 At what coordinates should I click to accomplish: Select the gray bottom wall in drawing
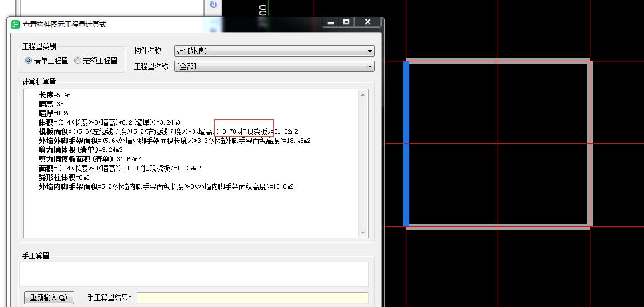498,226
